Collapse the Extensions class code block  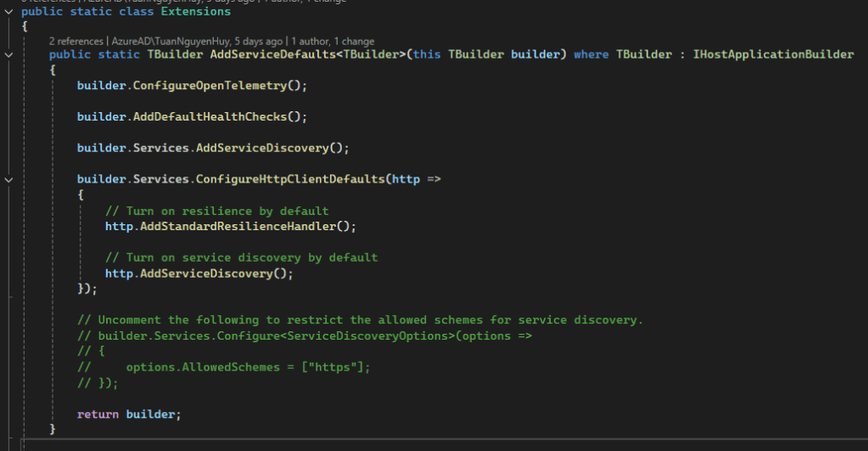pyautogui.click(x=8, y=12)
